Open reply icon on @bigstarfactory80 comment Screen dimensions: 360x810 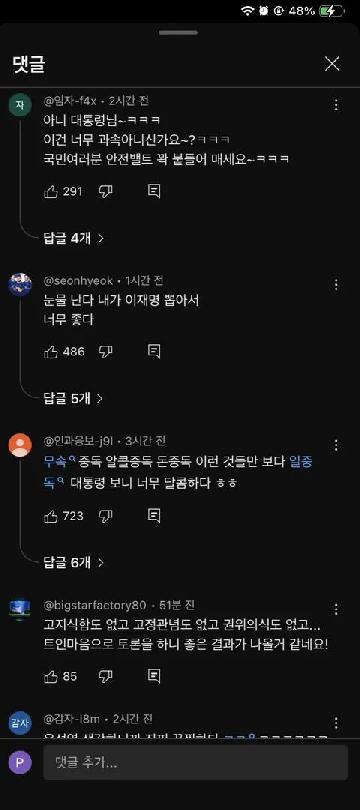[154, 675]
